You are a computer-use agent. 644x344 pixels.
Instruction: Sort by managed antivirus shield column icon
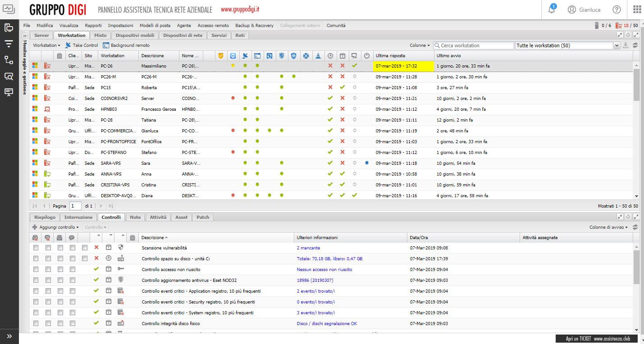(281, 56)
